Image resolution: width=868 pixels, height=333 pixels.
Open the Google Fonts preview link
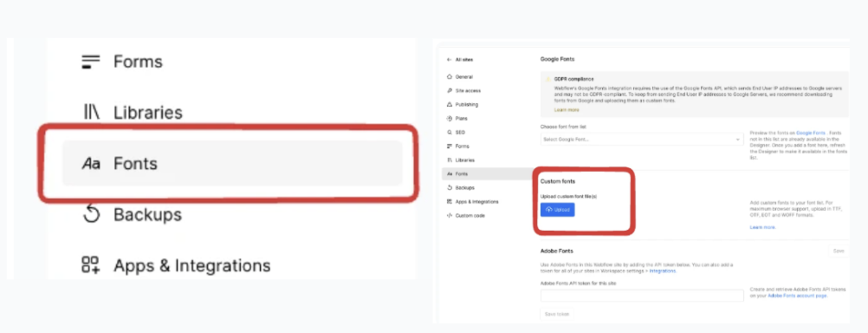coord(811,133)
